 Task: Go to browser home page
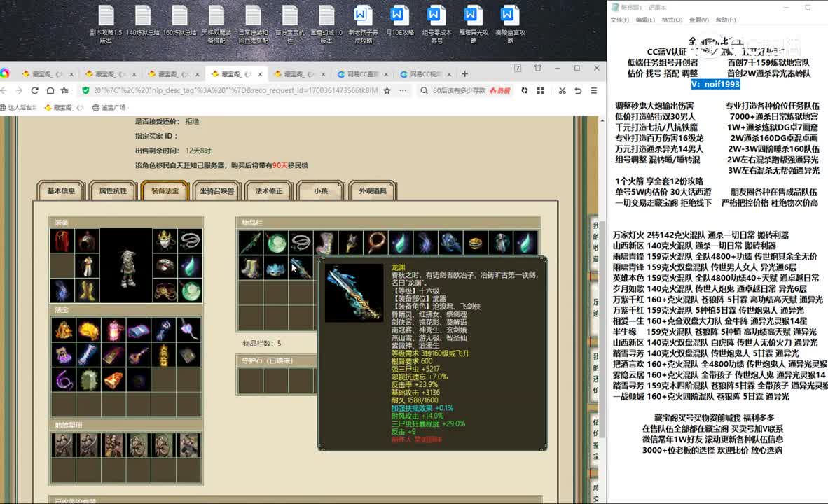click(50, 91)
